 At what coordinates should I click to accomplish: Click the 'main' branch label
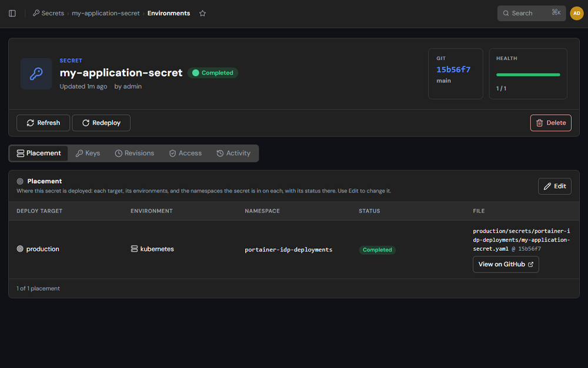click(443, 81)
